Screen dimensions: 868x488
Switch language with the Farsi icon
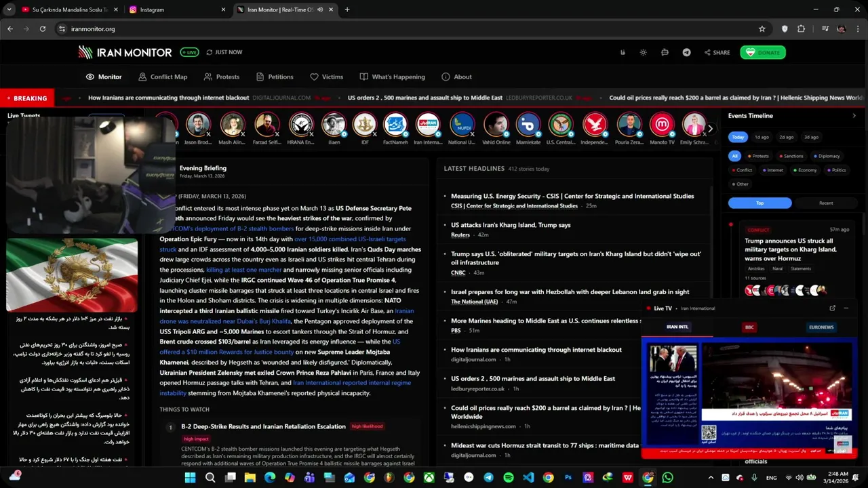pyautogui.click(x=623, y=52)
